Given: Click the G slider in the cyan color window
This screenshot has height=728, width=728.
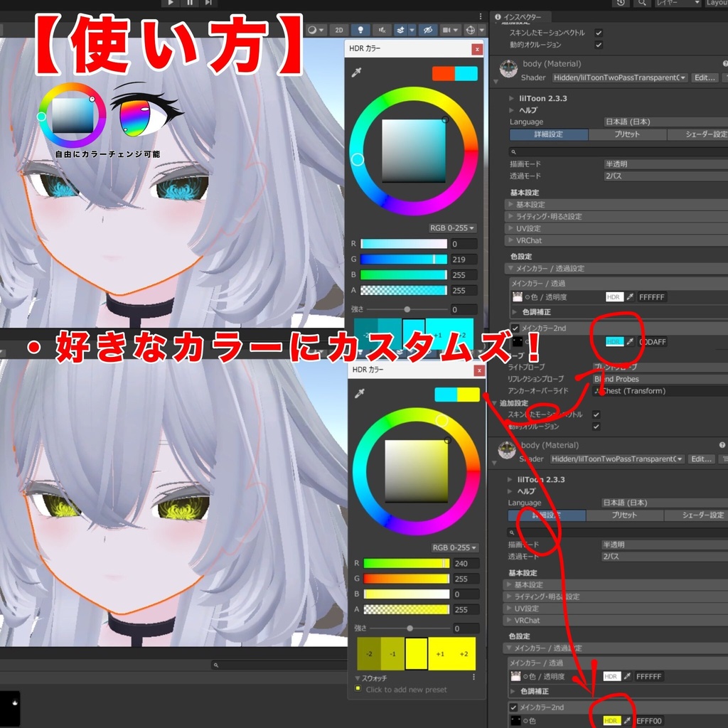Looking at the screenshot, I should tap(404, 259).
